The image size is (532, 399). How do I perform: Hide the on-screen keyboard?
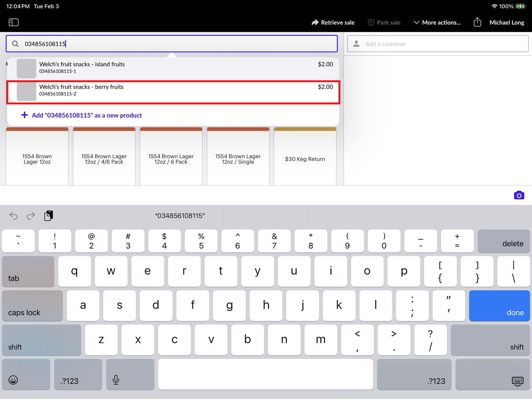(493, 374)
